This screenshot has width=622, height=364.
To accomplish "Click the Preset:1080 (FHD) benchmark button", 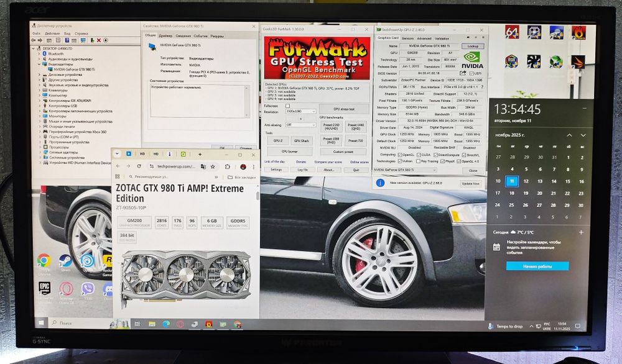I will coord(330,140).
